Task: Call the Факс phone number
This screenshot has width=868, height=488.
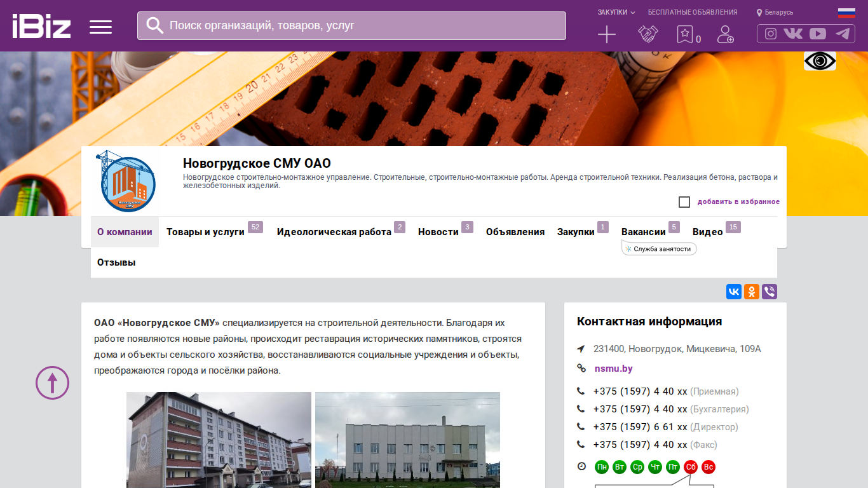Action: [641, 445]
